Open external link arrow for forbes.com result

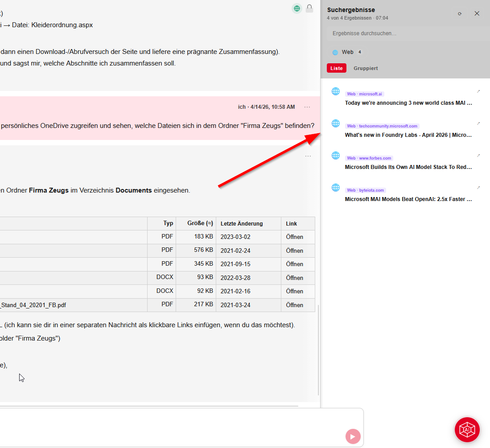tap(478, 156)
